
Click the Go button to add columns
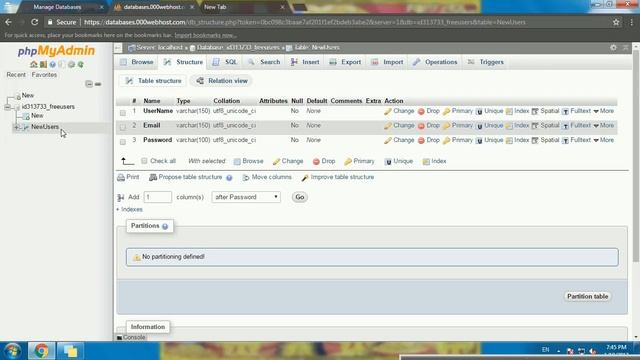click(x=300, y=197)
